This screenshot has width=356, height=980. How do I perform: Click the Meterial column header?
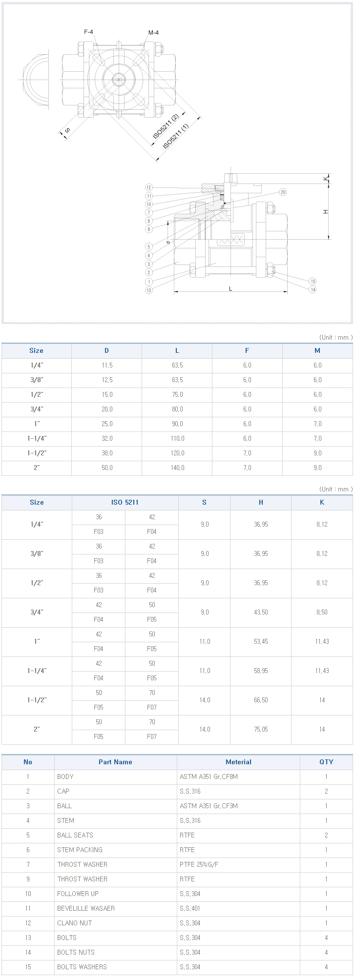pos(238,762)
